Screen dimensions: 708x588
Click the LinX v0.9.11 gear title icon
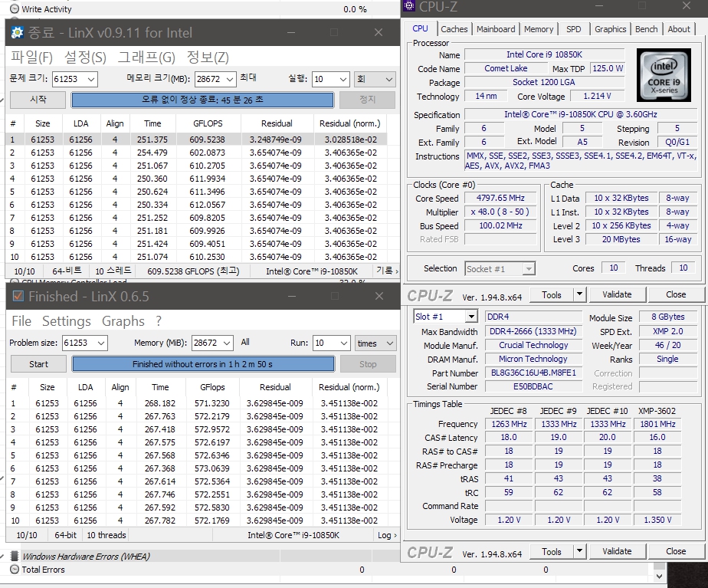coord(18,32)
